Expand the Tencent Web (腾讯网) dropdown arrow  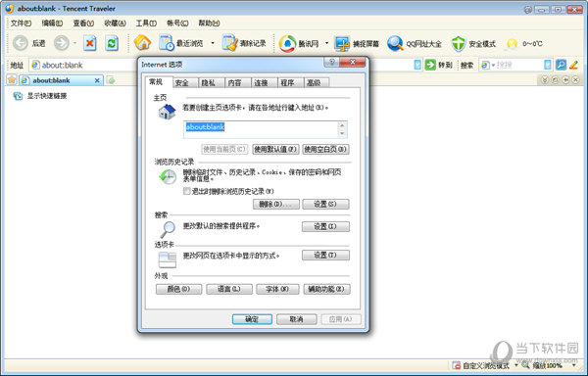[326, 43]
